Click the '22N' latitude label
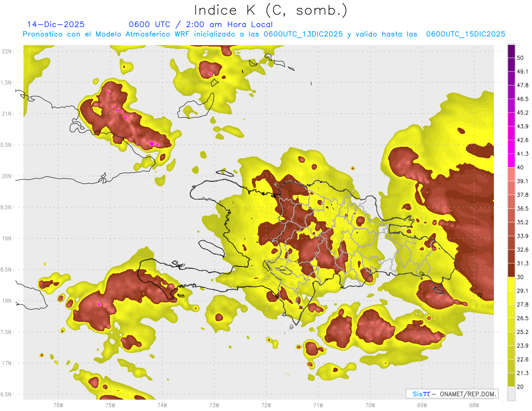 pyautogui.click(x=7, y=51)
